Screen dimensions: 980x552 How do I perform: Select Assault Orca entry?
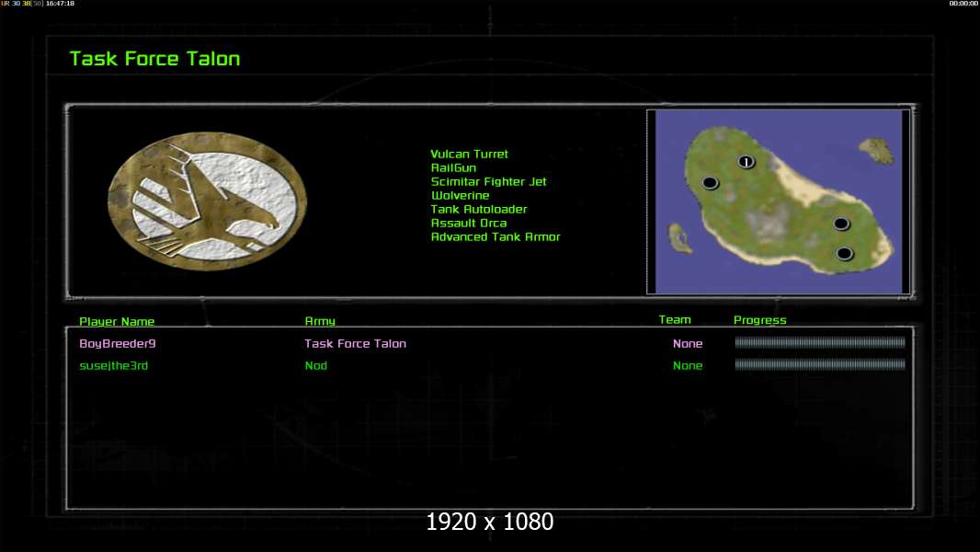pyautogui.click(x=469, y=223)
